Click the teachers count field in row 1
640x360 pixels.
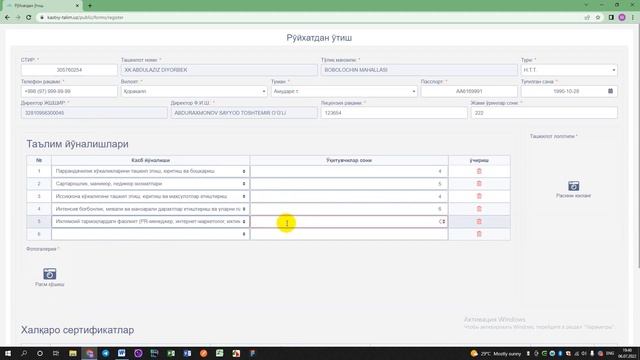[x=349, y=171]
